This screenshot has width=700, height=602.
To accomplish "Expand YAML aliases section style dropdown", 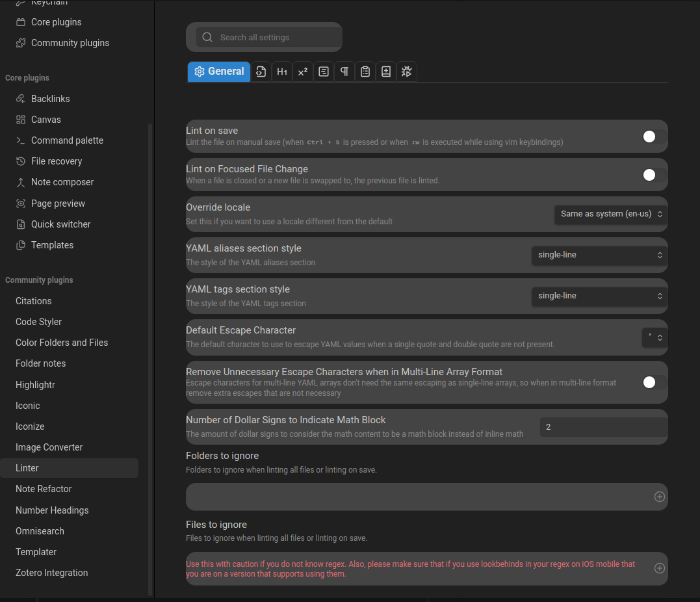I will click(599, 255).
